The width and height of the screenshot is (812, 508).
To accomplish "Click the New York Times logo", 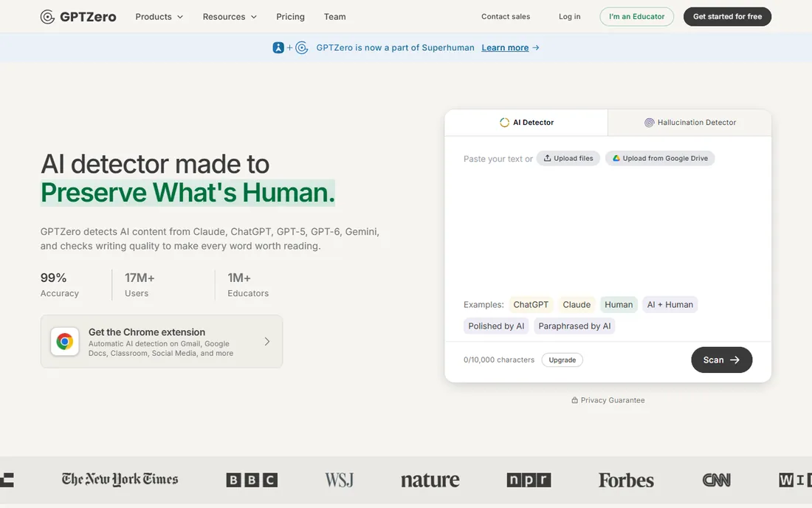I will 120,479.
